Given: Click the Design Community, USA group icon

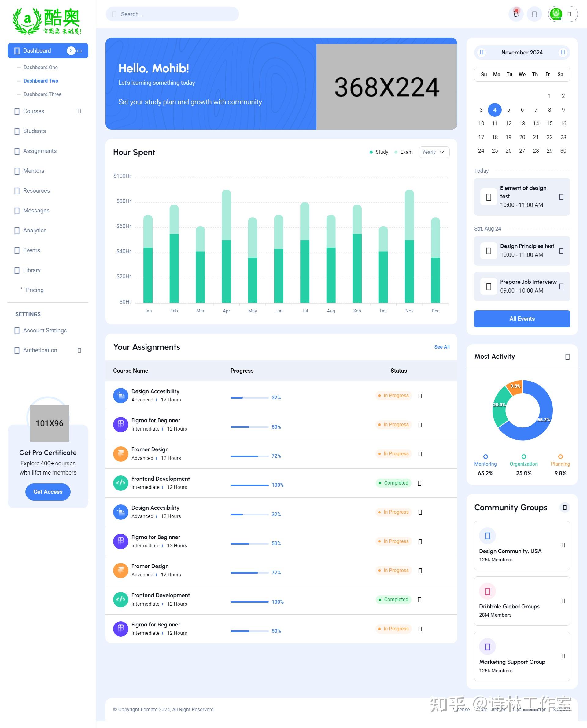Looking at the screenshot, I should click(x=487, y=536).
